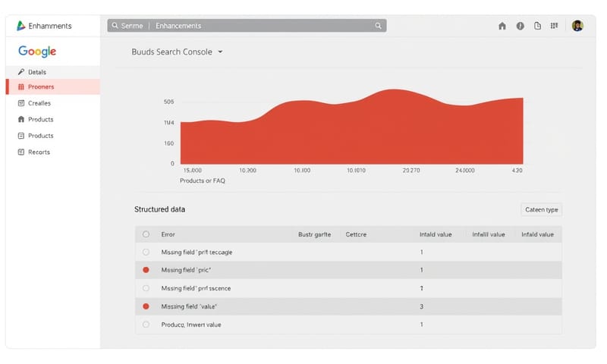Image resolution: width=607 pixels, height=364 pixels.
Task: Click the document icon in top bar
Action: pyautogui.click(x=538, y=26)
